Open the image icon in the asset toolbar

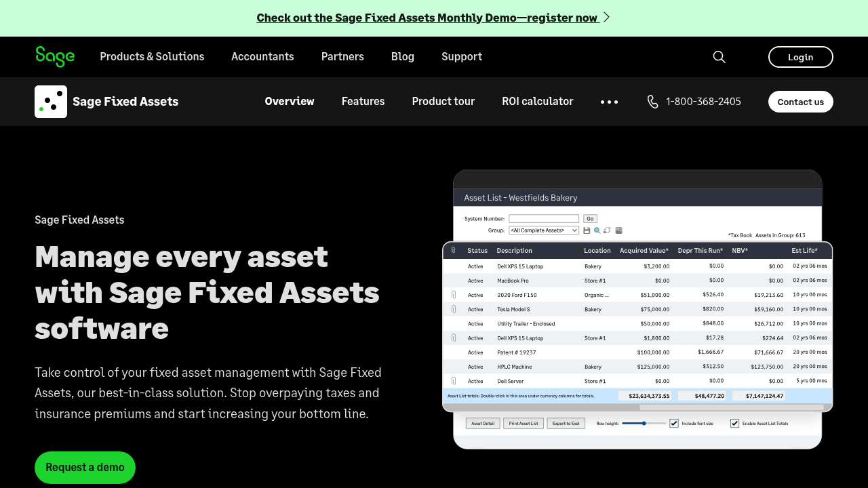coord(618,230)
